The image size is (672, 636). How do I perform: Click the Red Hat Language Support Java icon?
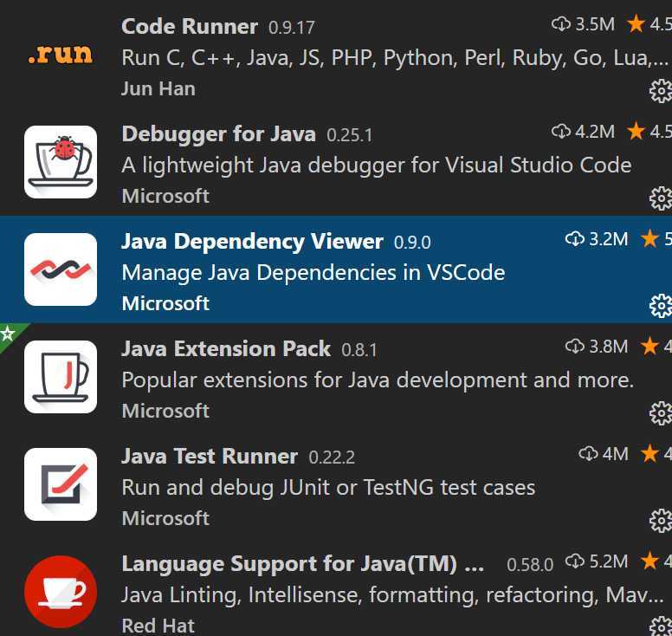61,592
